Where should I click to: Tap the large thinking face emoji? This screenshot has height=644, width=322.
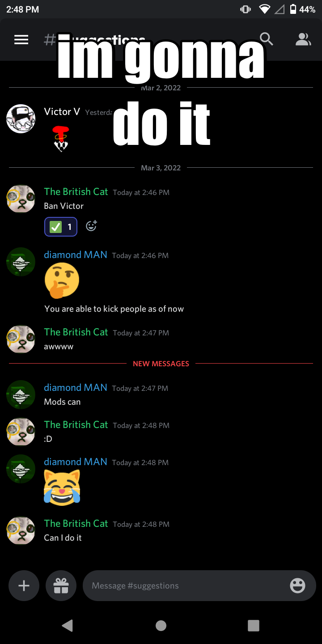pos(62,280)
